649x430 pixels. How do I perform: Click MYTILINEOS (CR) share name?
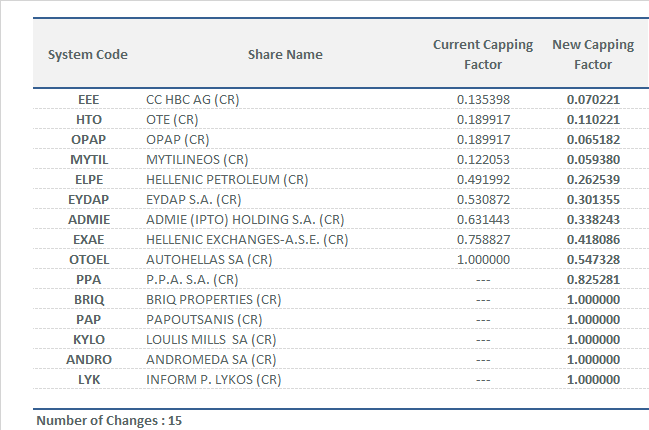tap(196, 160)
